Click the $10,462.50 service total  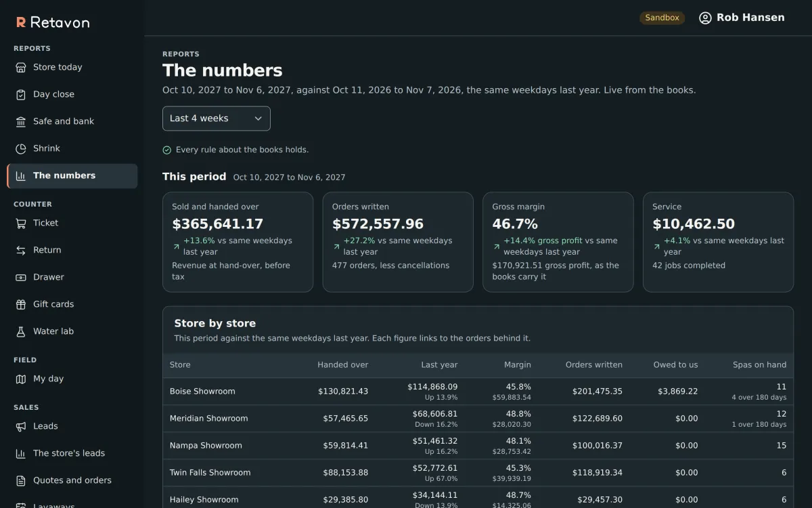pos(694,224)
